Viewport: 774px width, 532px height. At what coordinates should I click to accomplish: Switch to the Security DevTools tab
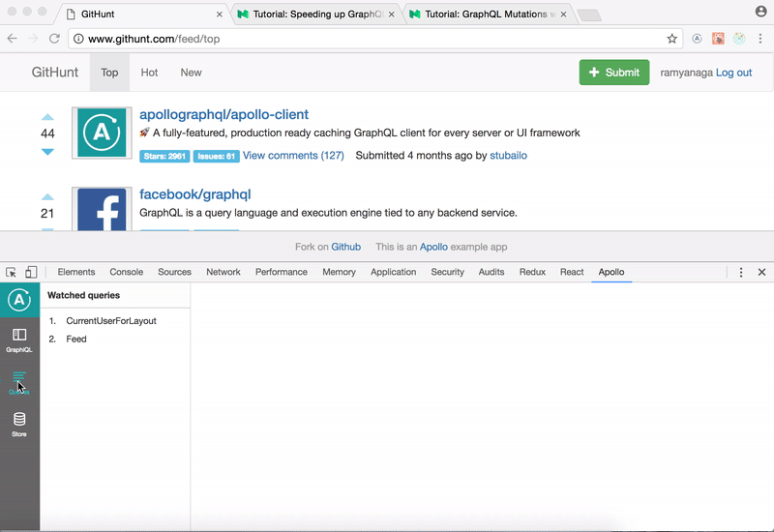coord(447,272)
